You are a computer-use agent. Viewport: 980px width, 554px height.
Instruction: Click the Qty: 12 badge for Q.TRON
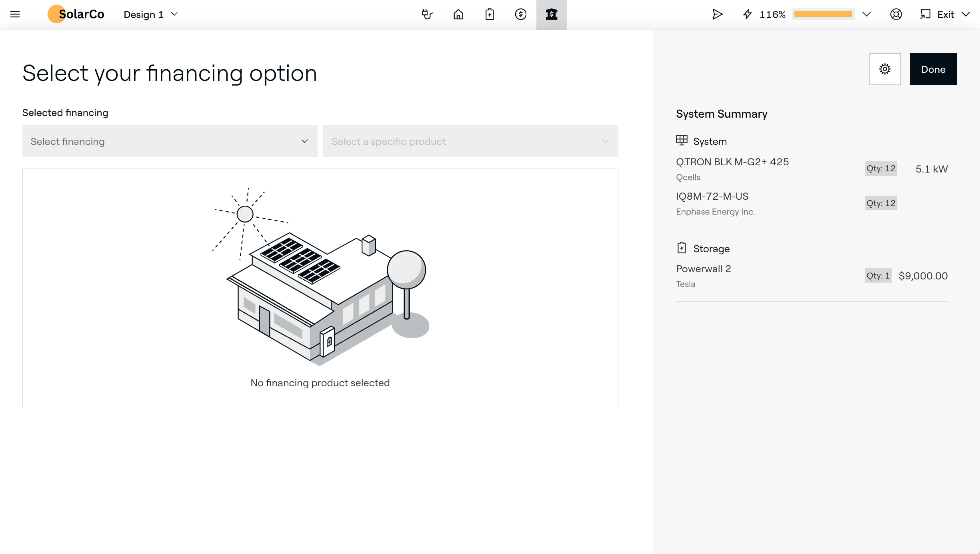pyautogui.click(x=881, y=169)
